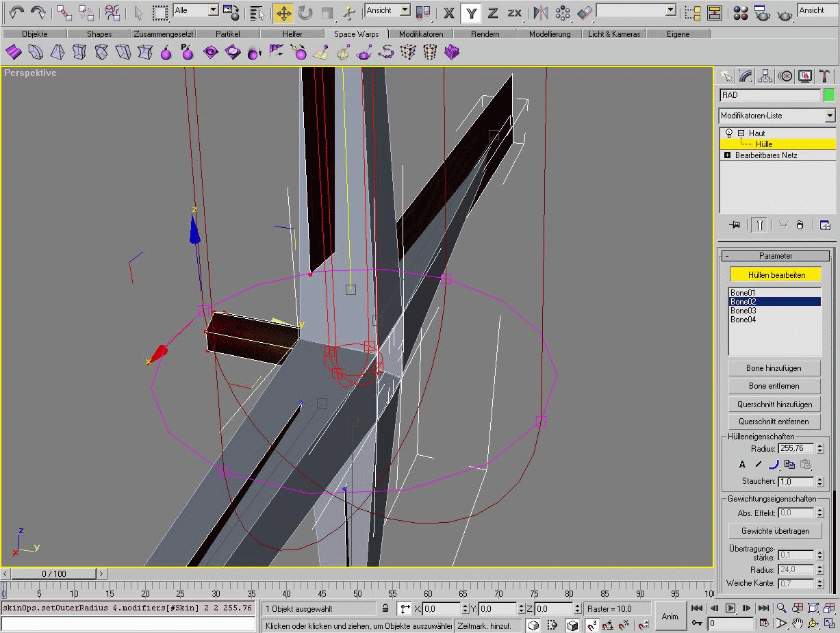Click the pin stack icon

click(x=735, y=225)
